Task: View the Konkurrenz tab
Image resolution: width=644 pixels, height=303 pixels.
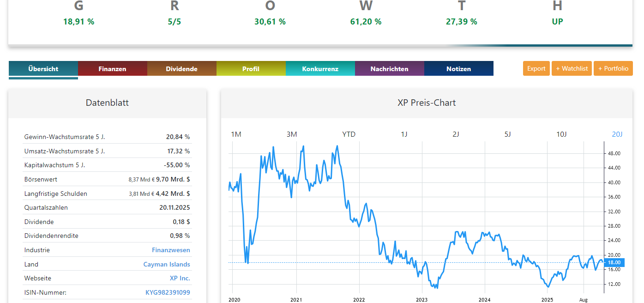Action: (320, 68)
